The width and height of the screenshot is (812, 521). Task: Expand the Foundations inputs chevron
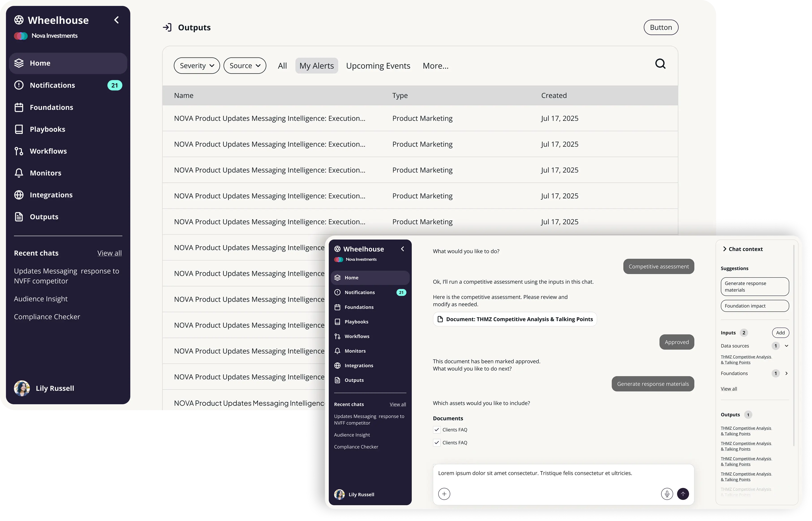point(787,373)
